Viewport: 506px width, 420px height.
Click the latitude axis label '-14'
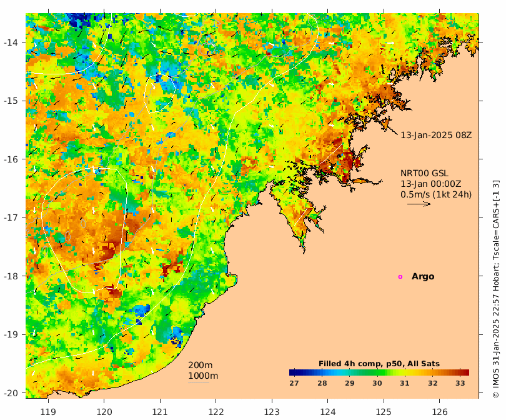(11, 42)
